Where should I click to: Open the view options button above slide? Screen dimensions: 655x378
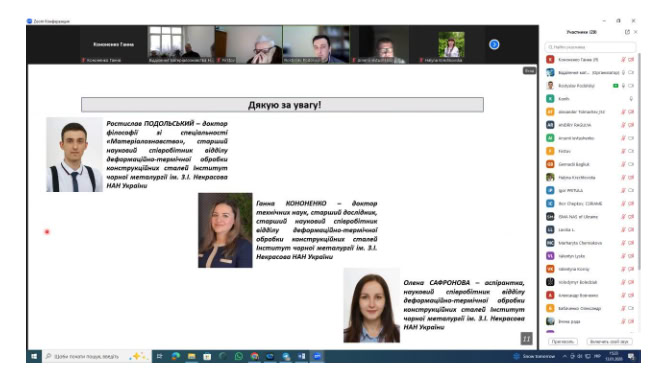(529, 71)
